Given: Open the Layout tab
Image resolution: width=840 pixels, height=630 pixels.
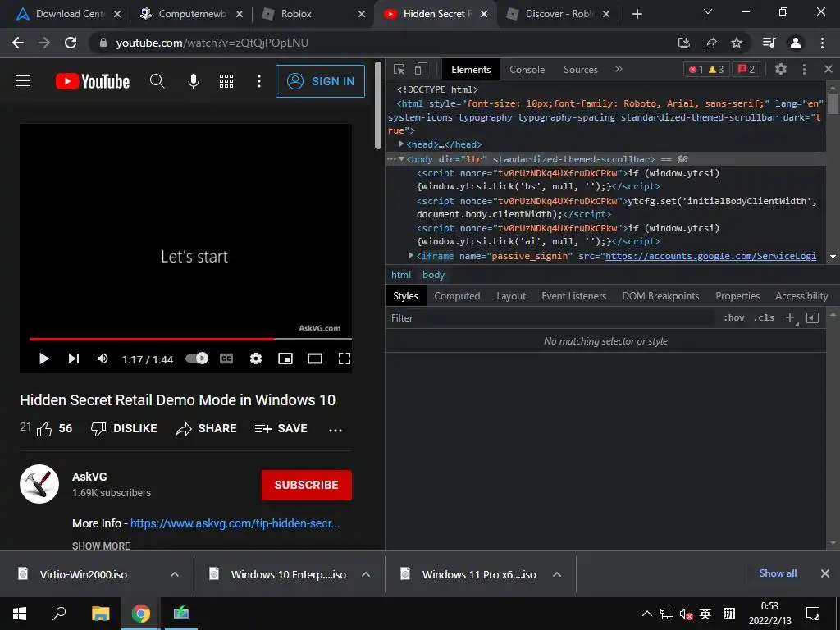Looking at the screenshot, I should [511, 295].
